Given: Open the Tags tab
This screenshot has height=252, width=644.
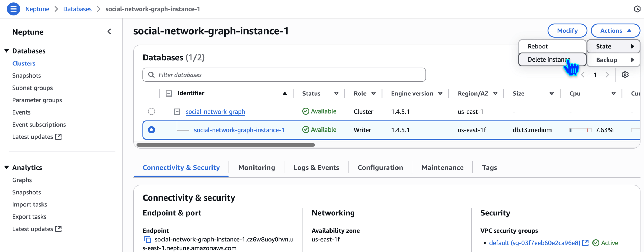Looking at the screenshot, I should point(489,168).
